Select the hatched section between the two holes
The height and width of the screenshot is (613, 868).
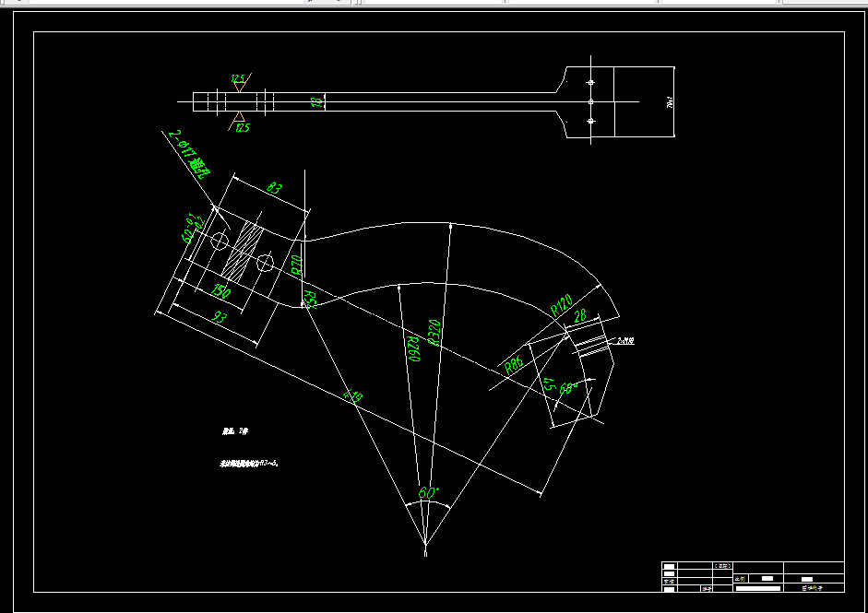tap(243, 253)
